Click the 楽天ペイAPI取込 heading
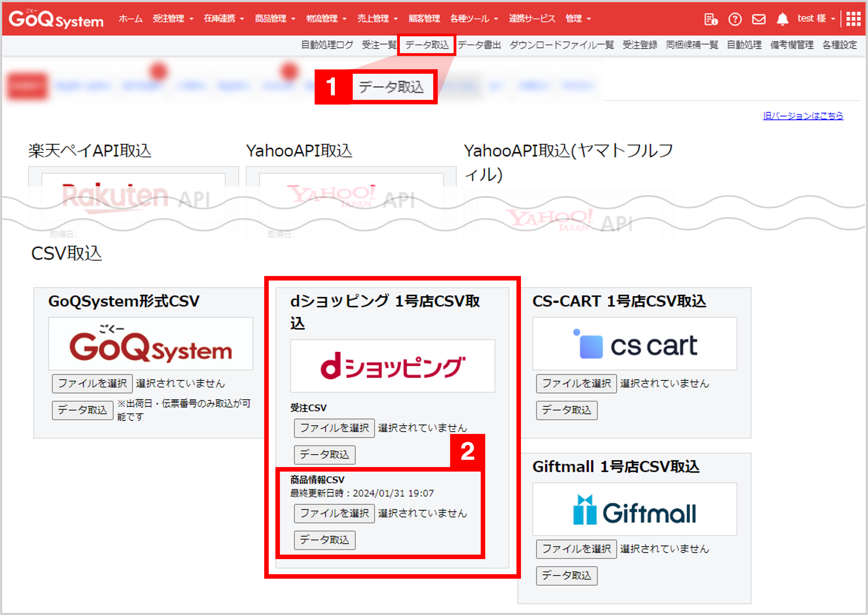The width and height of the screenshot is (868, 615). [x=90, y=151]
